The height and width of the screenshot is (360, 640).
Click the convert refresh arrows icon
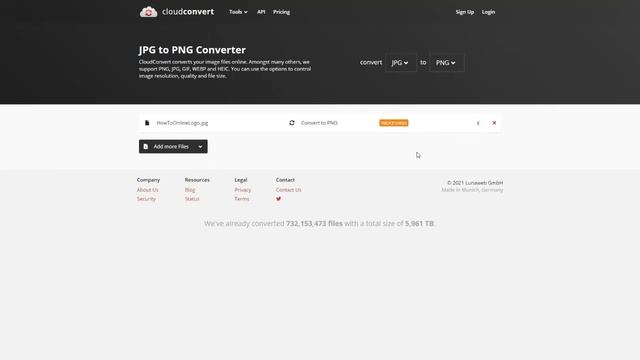[292, 123]
